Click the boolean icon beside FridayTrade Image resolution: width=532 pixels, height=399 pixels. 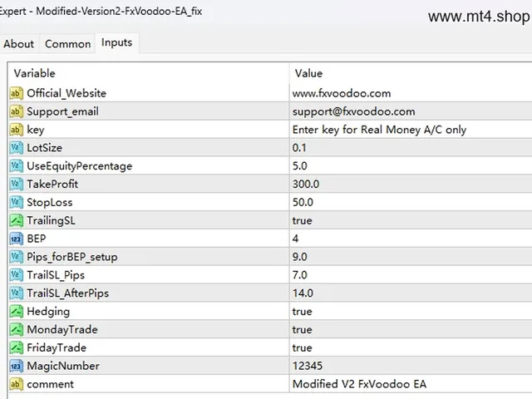point(17,347)
